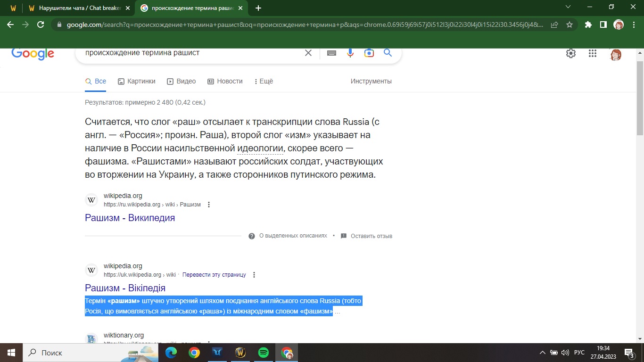
Task: Click the Google search input field
Action: pos(189,53)
